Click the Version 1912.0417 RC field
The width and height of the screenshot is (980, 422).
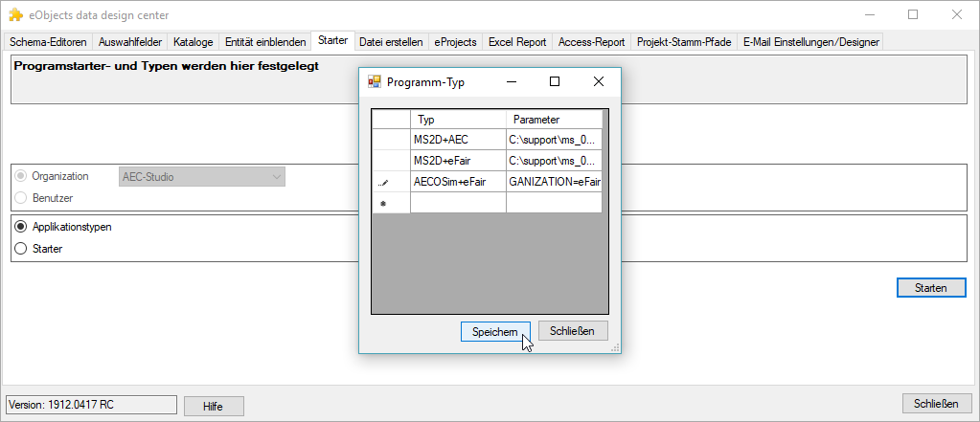click(x=91, y=405)
